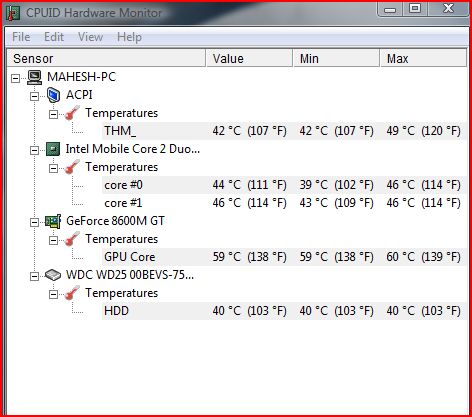
Task: Click the CPUID Hardware Monitor title bar icon
Action: (x=13, y=13)
